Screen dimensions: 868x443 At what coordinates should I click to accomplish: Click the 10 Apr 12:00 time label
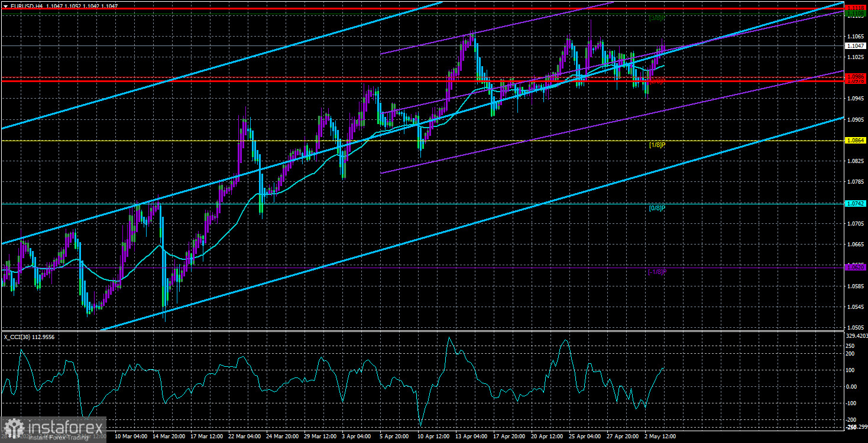(x=433, y=437)
